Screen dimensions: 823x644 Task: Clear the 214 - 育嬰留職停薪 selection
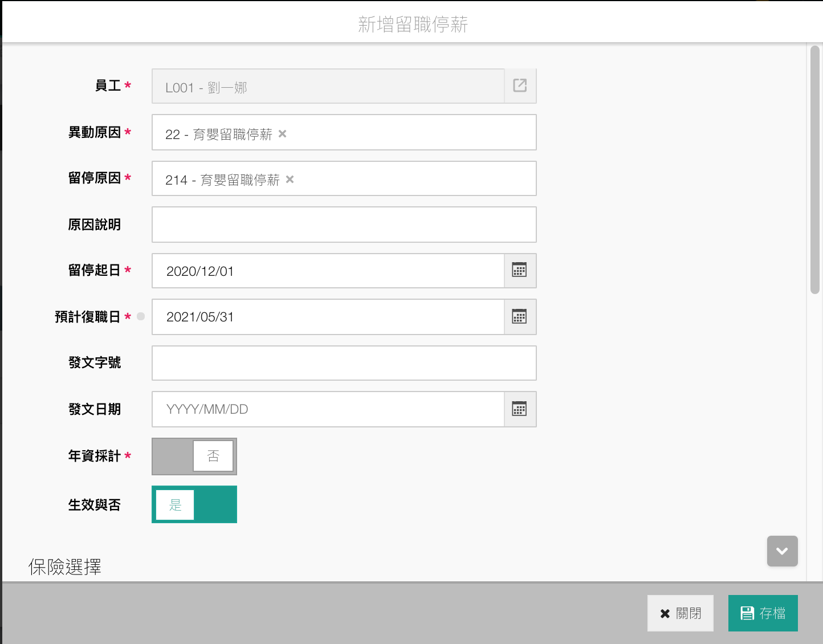pyautogui.click(x=290, y=180)
